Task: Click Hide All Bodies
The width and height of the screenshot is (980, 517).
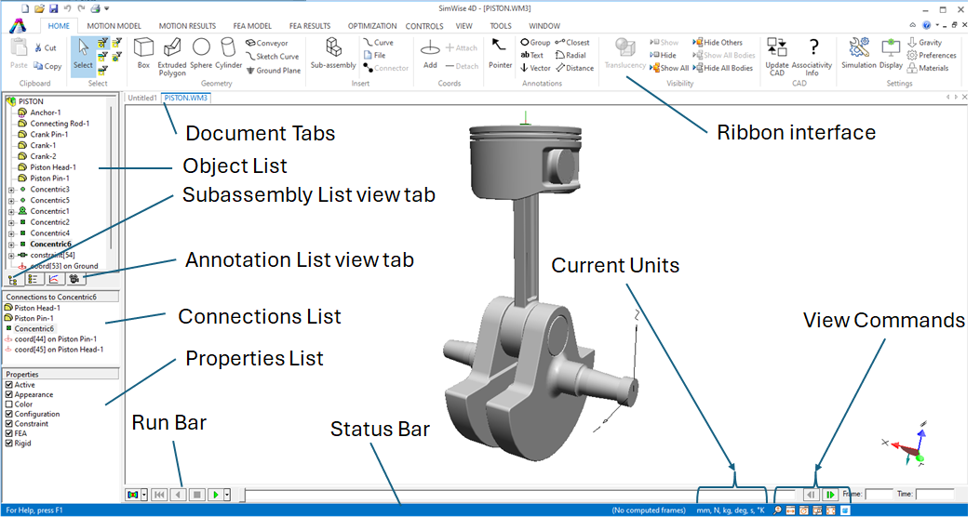Action: click(722, 68)
